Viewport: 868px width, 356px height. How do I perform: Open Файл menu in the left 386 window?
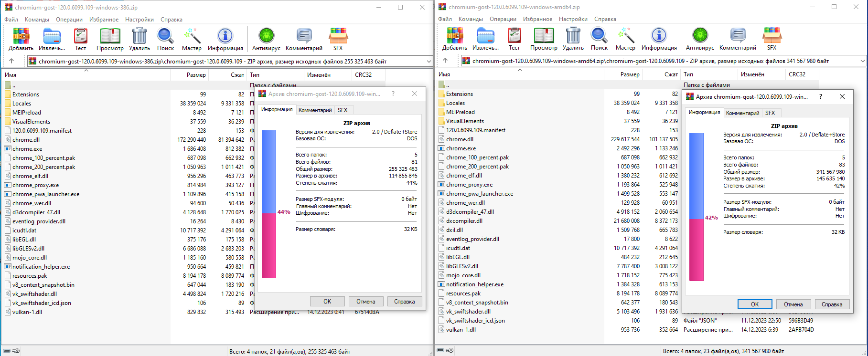point(11,20)
